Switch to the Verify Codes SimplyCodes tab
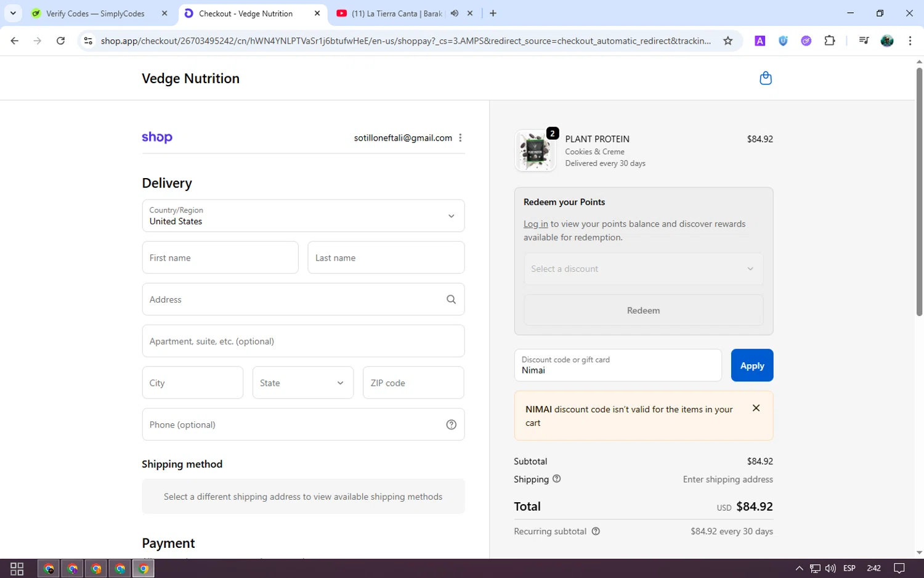This screenshot has width=924, height=578. [95, 14]
